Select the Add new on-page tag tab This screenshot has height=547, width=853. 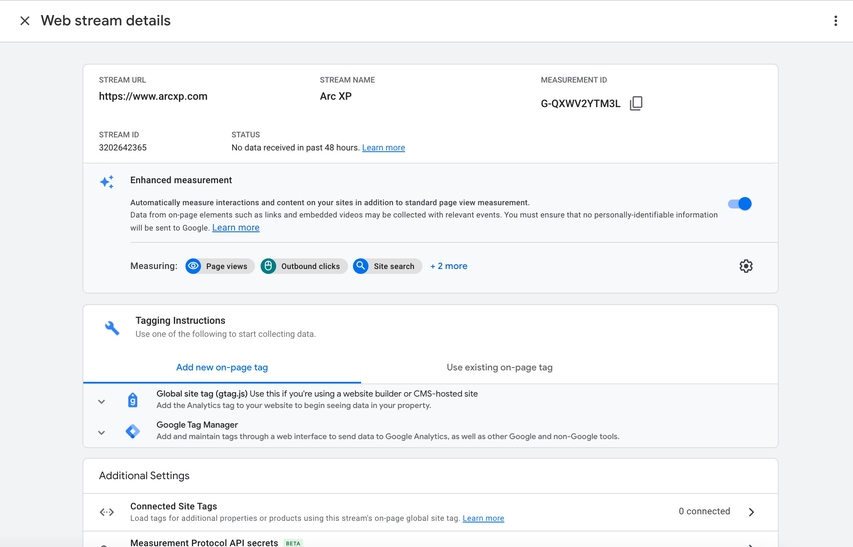pyautogui.click(x=222, y=367)
